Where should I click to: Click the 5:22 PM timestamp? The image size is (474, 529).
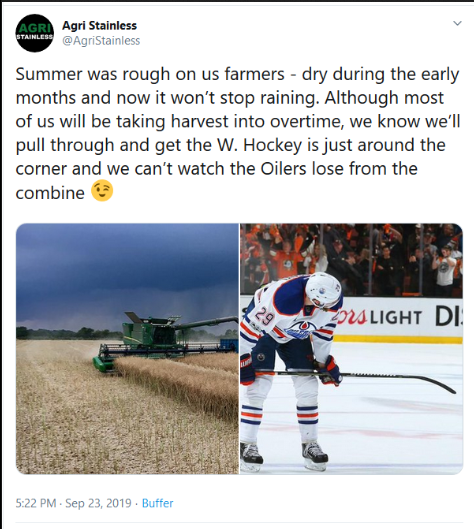35,503
